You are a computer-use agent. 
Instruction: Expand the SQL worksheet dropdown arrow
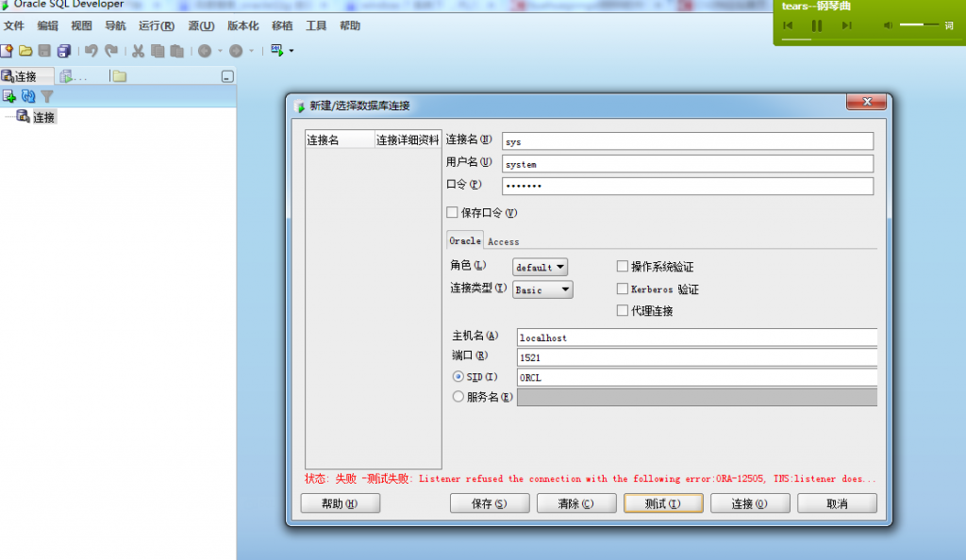pos(291,51)
